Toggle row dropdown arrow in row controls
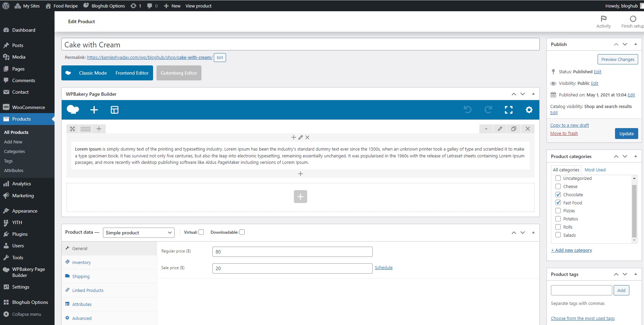 [486, 129]
